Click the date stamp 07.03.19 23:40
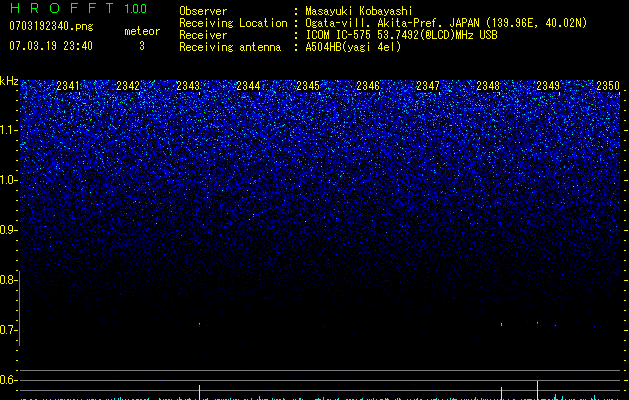This screenshot has width=629, height=400. 51,46
